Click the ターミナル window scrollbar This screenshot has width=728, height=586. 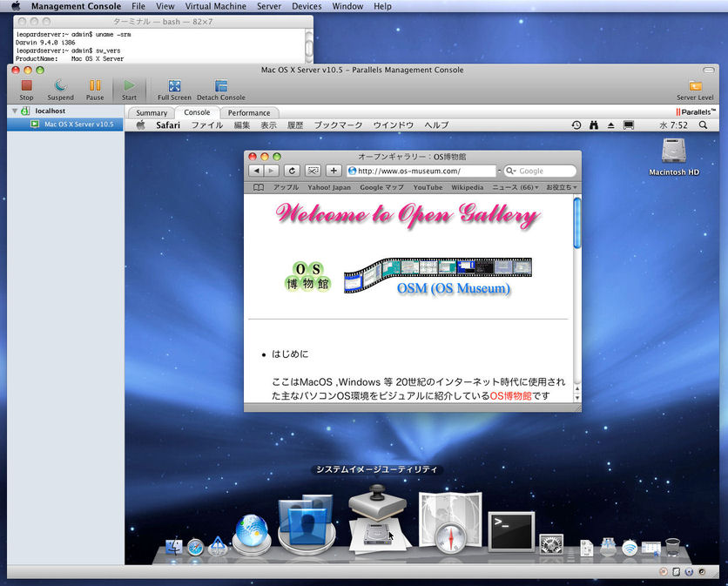[309, 46]
